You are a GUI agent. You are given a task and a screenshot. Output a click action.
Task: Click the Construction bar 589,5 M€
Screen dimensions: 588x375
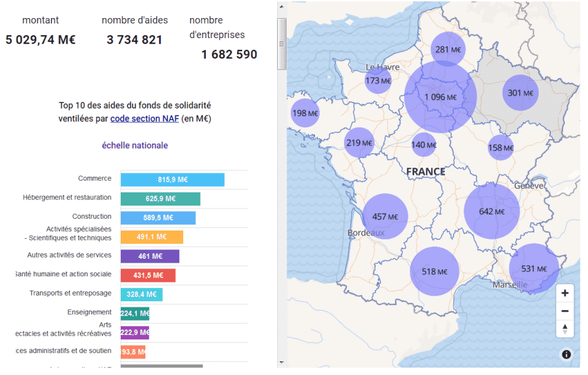point(158,218)
